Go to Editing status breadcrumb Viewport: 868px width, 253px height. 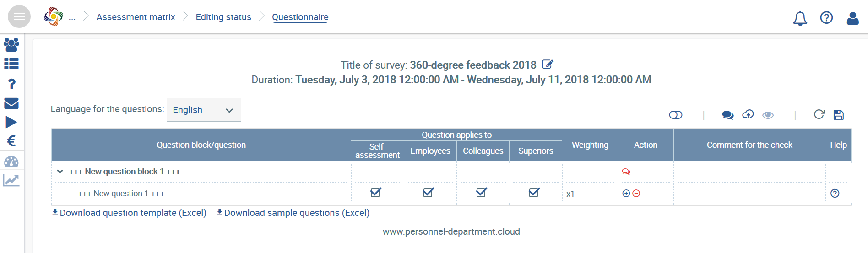tap(223, 17)
